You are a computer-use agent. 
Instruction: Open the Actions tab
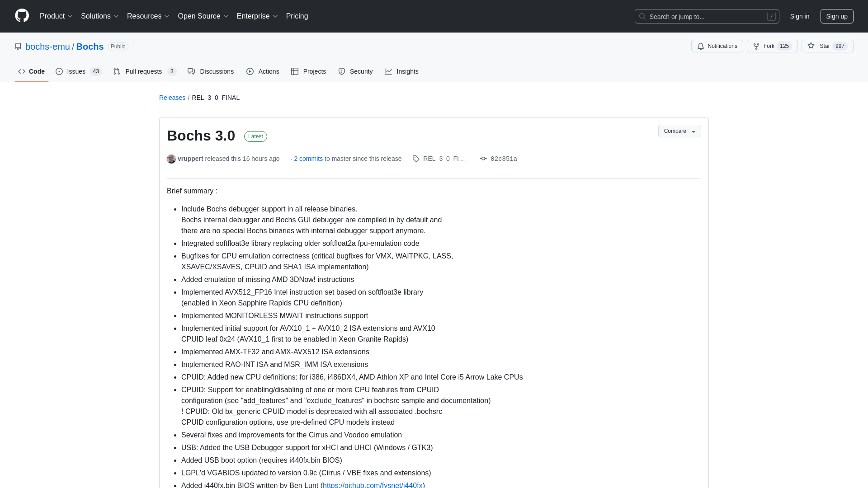click(x=263, y=71)
